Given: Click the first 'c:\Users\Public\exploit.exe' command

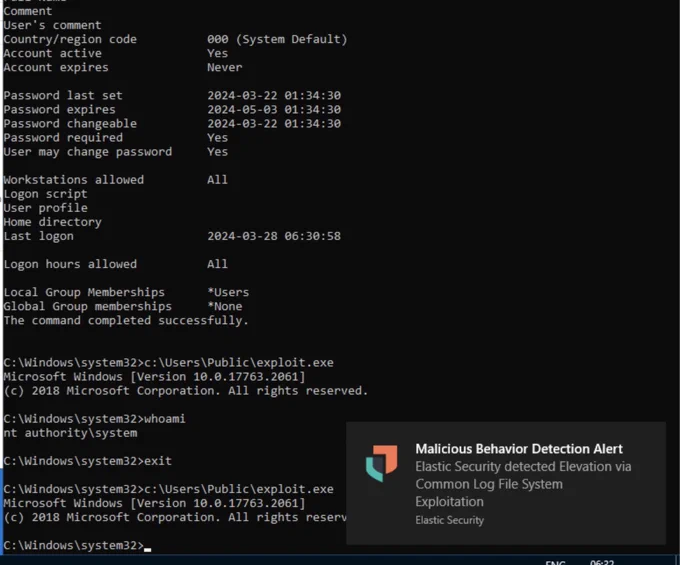Looking at the screenshot, I should (x=239, y=363).
